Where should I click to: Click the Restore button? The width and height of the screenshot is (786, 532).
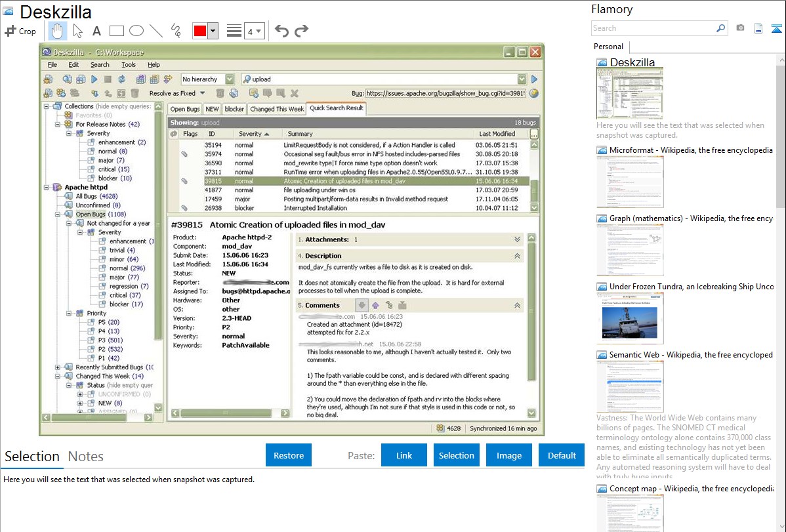pos(289,455)
